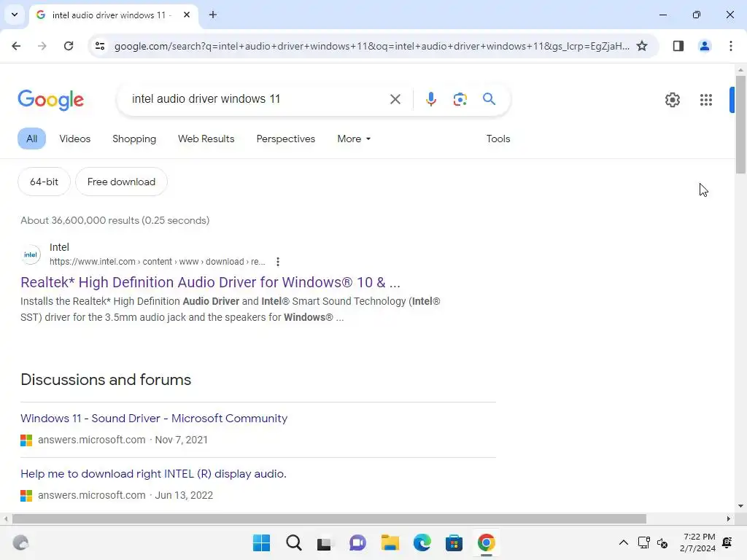The width and height of the screenshot is (747, 560).
Task: Open notification center icon
Action: pos(727,542)
